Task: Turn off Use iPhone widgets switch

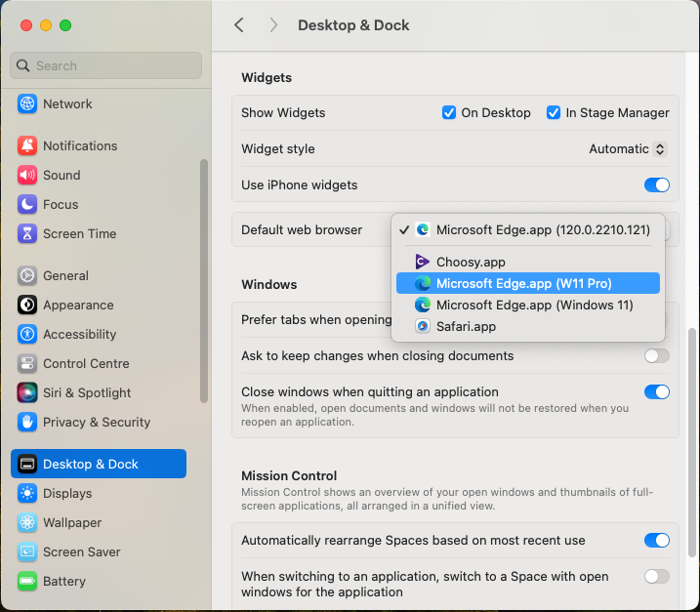Action: (x=656, y=185)
